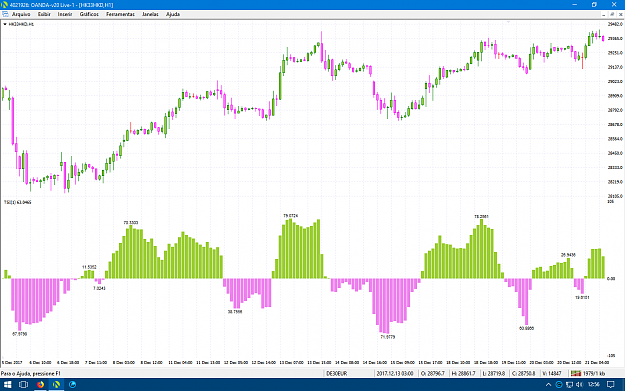The image size is (625, 391).
Task: Click the low price L: 28719.8
Action: click(x=494, y=373)
